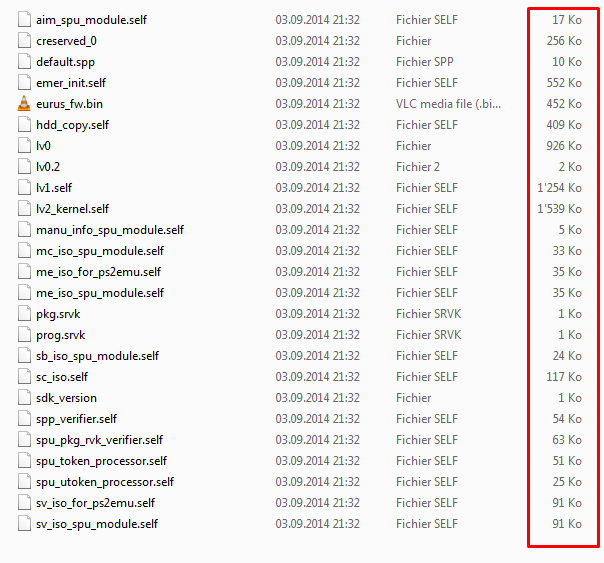Select the icon of lv2_kernel.self
Viewport: 604px width, 563px height.
point(24,209)
